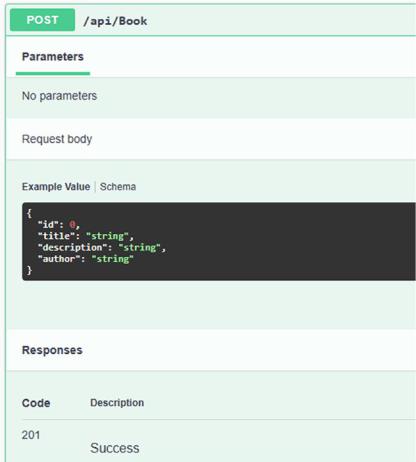Select the Example Value tab
The image size is (416, 462).
56,187
